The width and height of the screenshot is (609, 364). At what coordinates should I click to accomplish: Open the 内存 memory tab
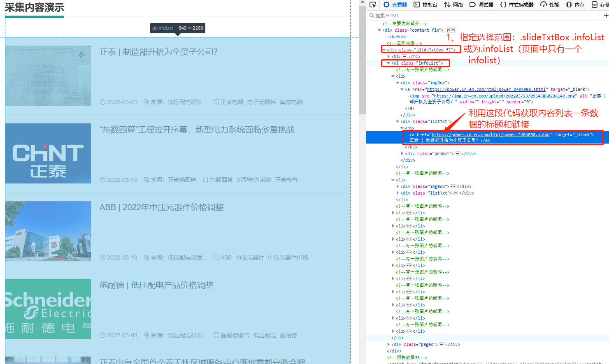[x=575, y=5]
